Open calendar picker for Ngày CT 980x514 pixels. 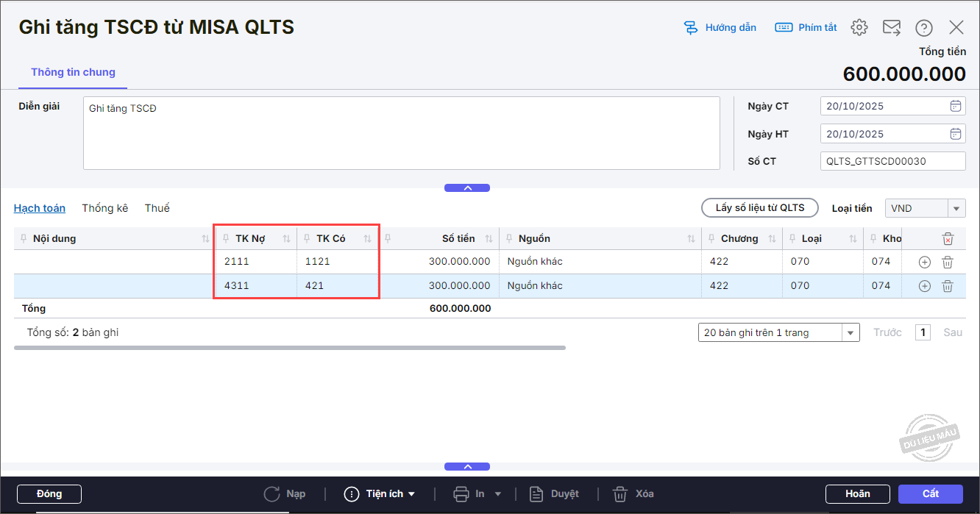pyautogui.click(x=955, y=106)
